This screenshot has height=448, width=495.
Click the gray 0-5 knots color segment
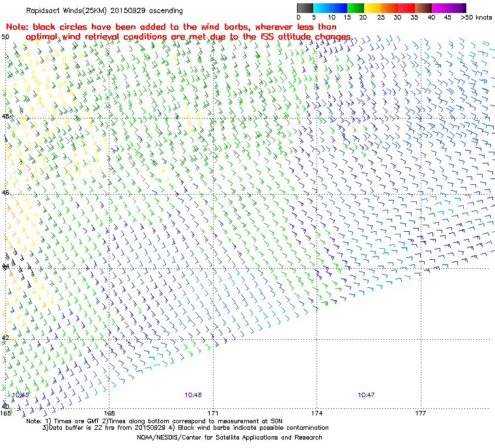(305, 8)
